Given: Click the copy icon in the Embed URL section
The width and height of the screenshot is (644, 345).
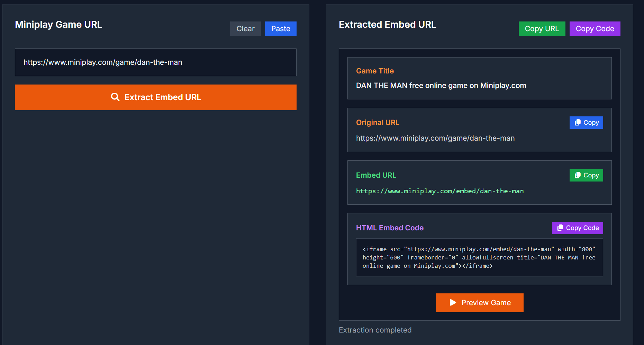Looking at the screenshot, I should (x=578, y=175).
